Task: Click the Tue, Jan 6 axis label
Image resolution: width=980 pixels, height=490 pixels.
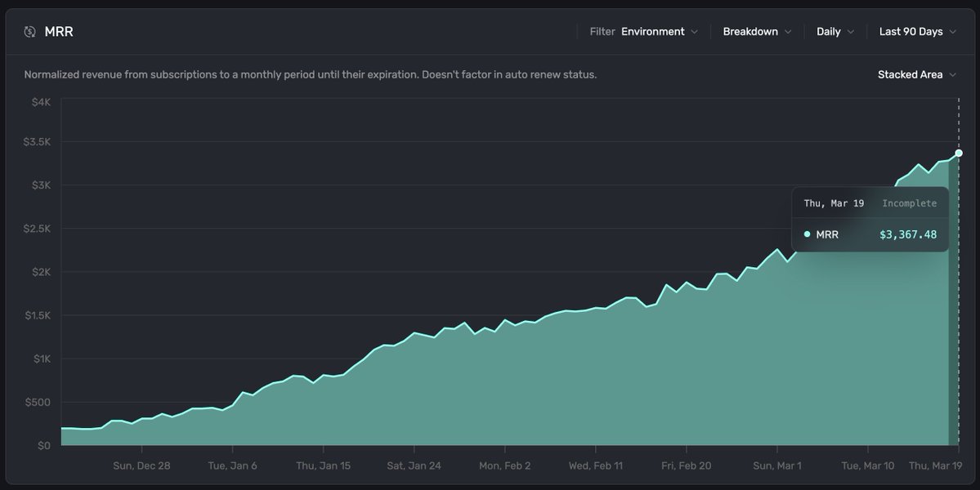Action: pos(232,465)
